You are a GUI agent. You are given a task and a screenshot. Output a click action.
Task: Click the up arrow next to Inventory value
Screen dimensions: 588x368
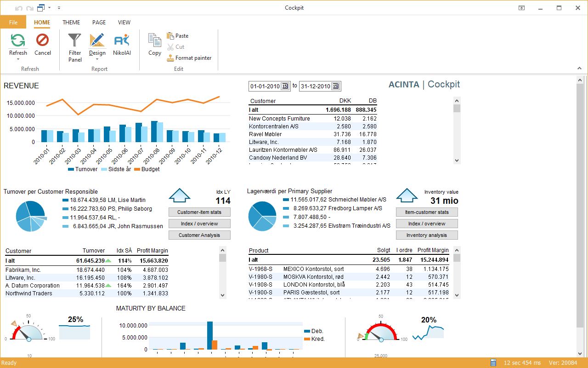point(406,195)
